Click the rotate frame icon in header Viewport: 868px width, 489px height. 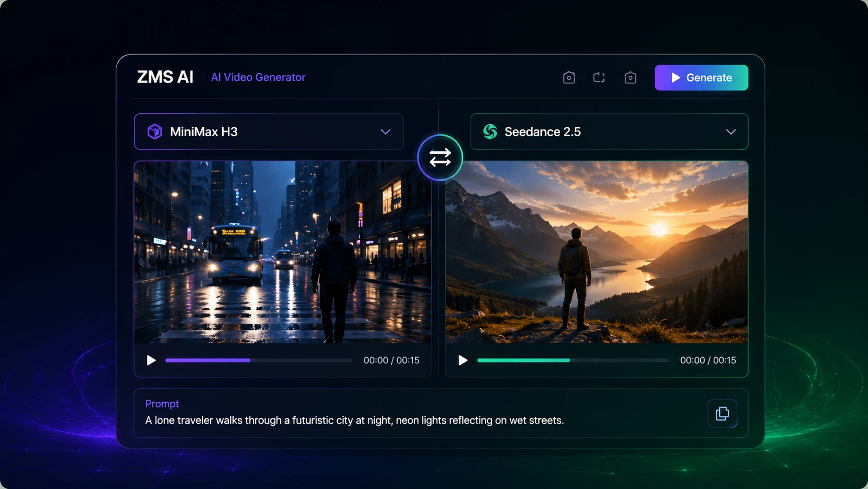tap(599, 77)
